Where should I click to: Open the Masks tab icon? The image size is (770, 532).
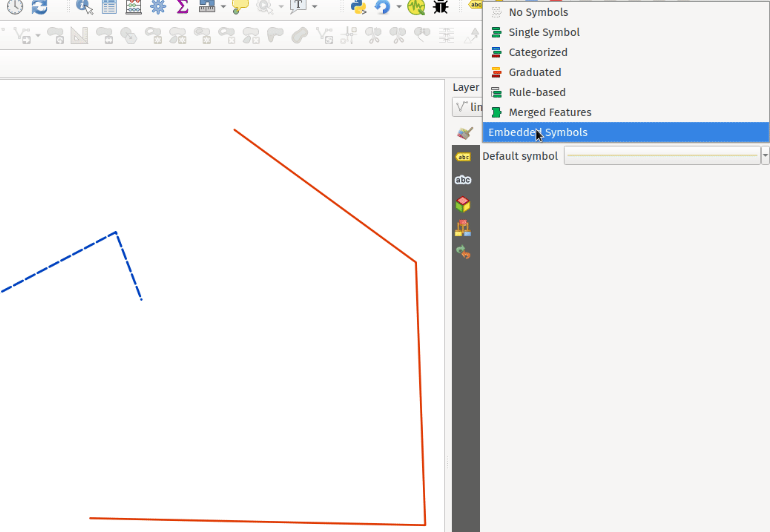[463, 180]
